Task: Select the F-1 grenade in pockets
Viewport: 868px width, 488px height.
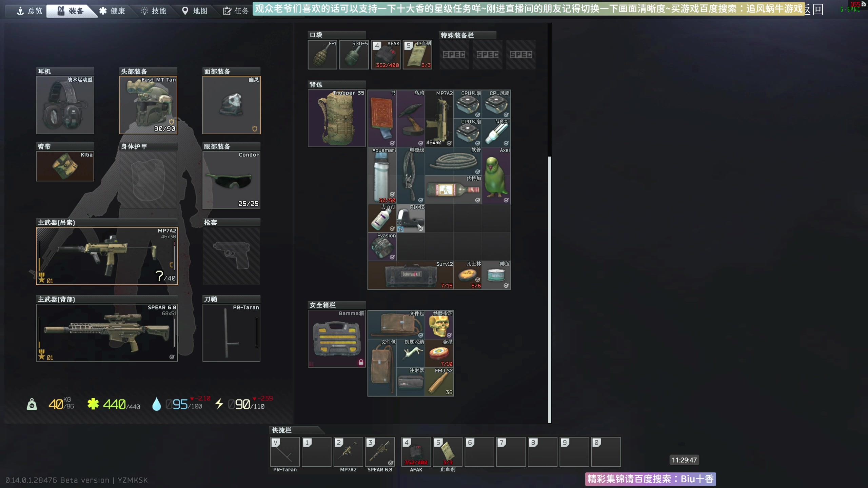Action: pyautogui.click(x=322, y=55)
